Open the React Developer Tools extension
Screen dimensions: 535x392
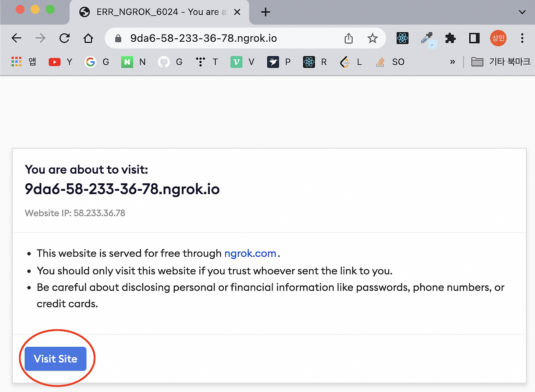click(x=403, y=38)
